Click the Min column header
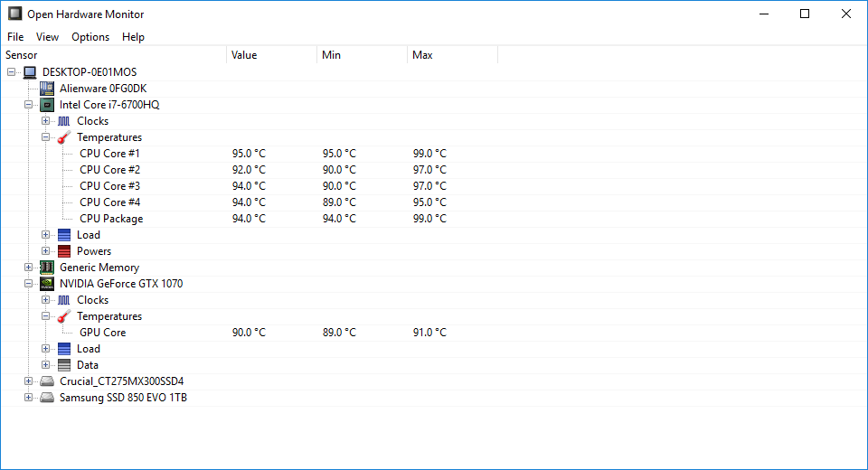The image size is (868, 470). pyautogui.click(x=362, y=55)
